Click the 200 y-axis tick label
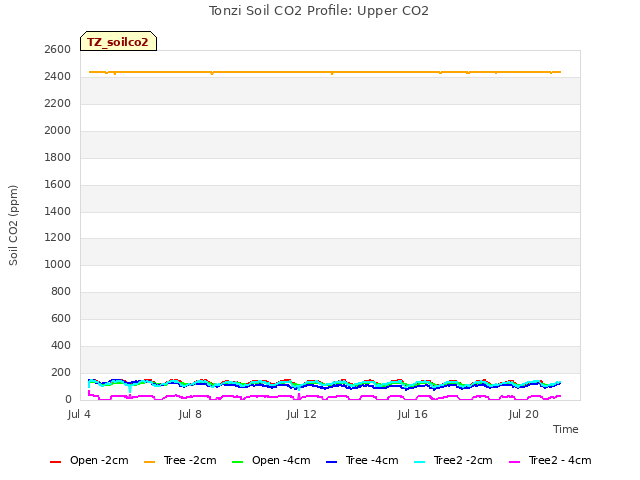The image size is (640, 480). click(x=61, y=372)
